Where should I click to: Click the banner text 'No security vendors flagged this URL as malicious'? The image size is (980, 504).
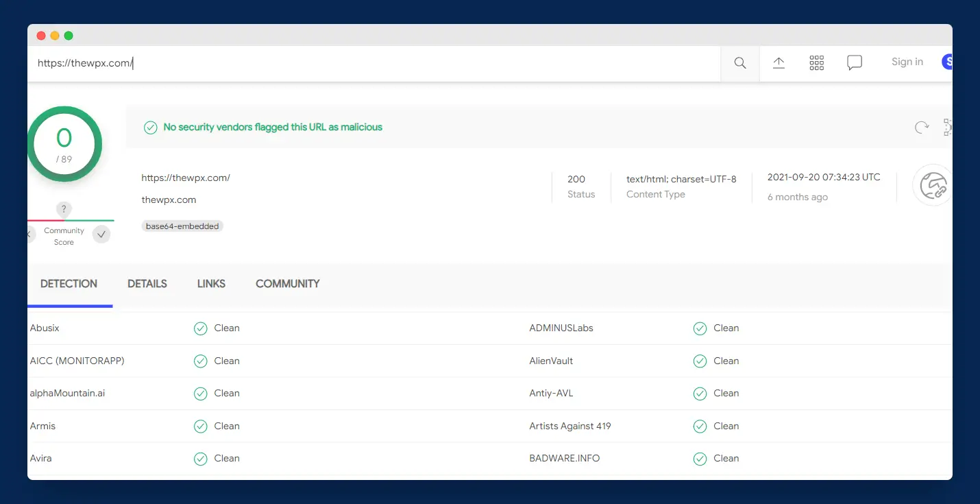pos(273,127)
